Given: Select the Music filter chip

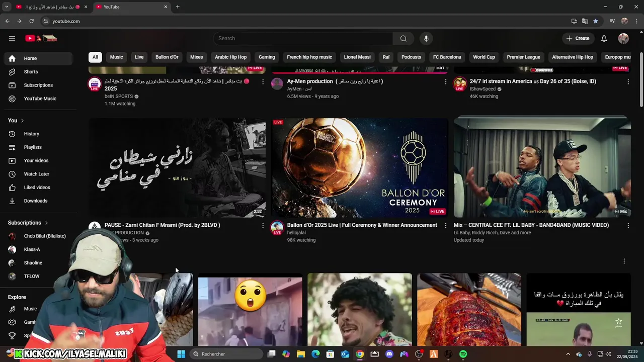Looking at the screenshot, I should point(117,57).
